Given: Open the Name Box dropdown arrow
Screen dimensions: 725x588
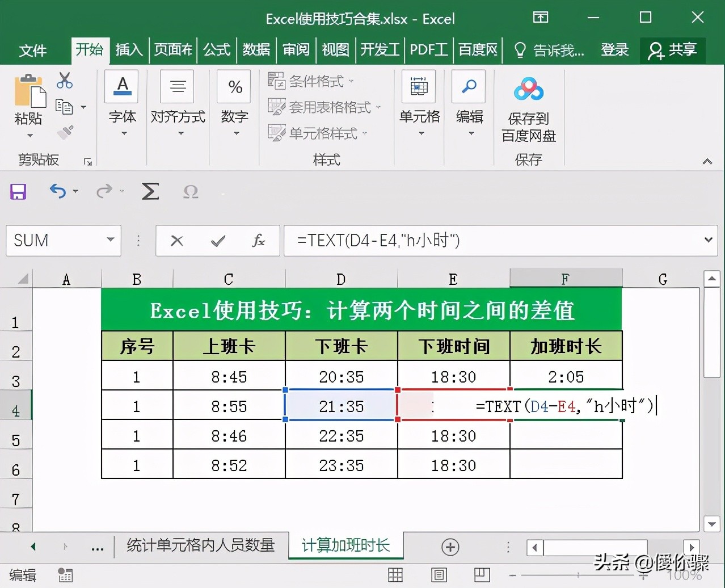Looking at the screenshot, I should point(111,240).
